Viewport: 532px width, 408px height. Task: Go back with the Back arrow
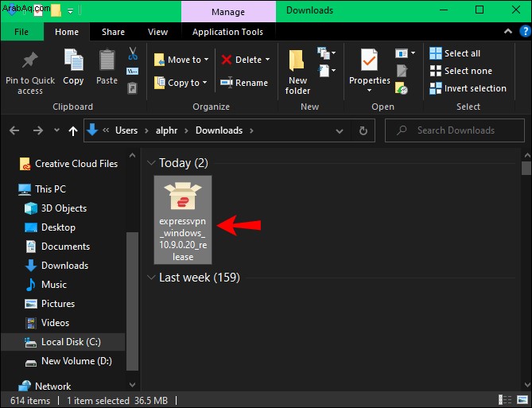point(14,130)
